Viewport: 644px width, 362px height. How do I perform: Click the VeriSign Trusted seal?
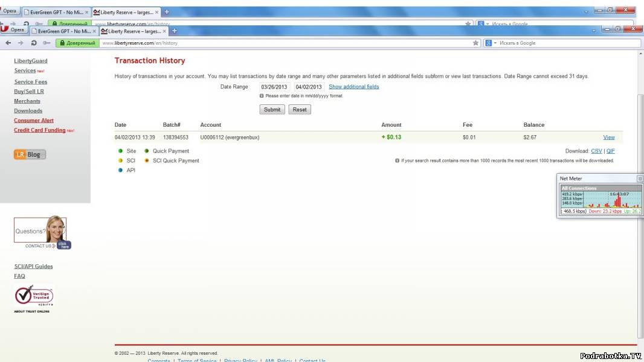coord(34,296)
